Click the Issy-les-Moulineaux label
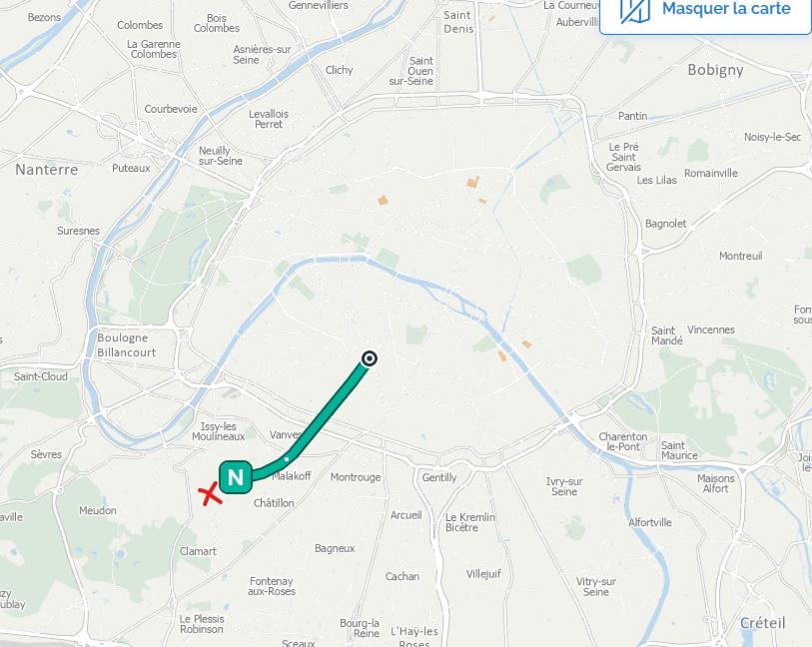Screen dimensions: 812x647 (x=218, y=431)
